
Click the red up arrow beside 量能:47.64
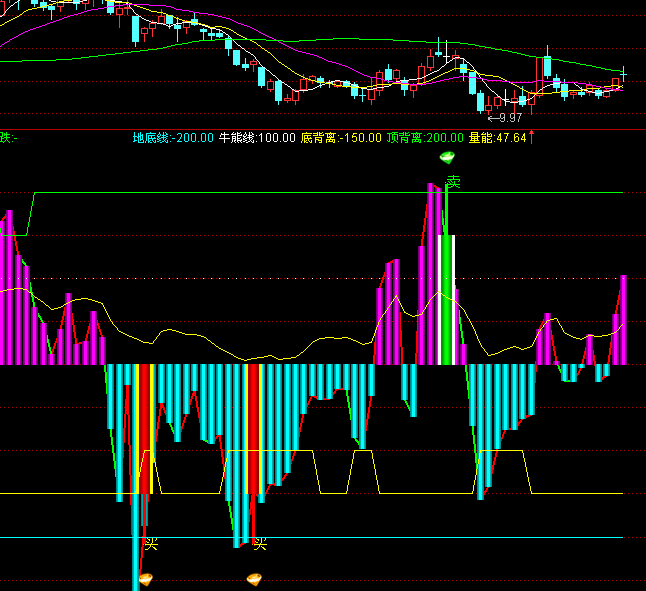point(531,137)
